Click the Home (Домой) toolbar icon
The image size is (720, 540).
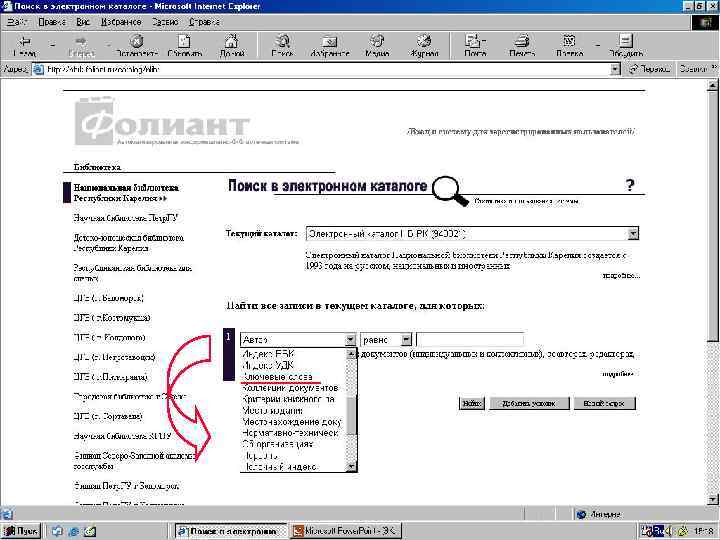click(x=232, y=46)
